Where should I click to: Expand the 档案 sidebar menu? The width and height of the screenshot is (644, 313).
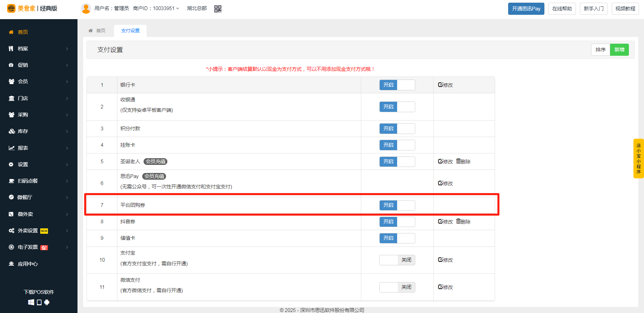point(39,49)
